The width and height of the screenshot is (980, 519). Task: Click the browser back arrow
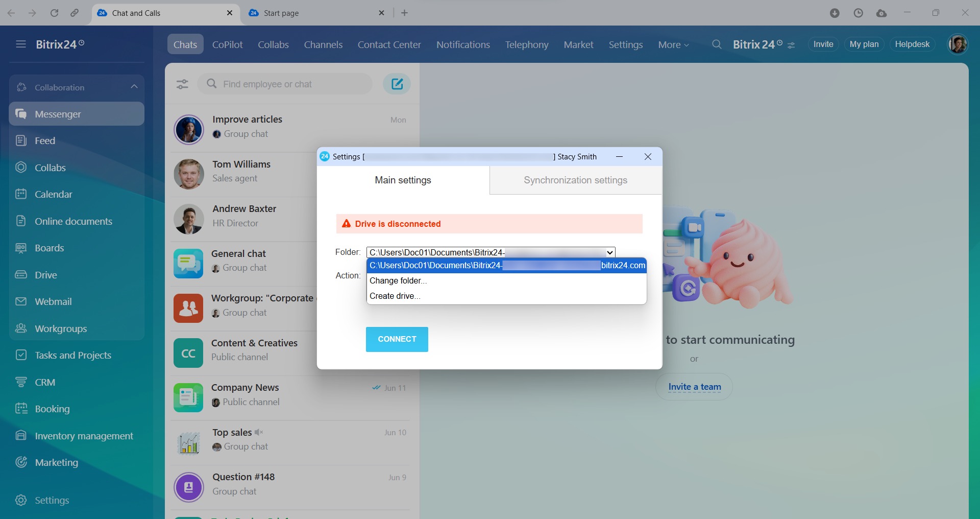pos(11,13)
